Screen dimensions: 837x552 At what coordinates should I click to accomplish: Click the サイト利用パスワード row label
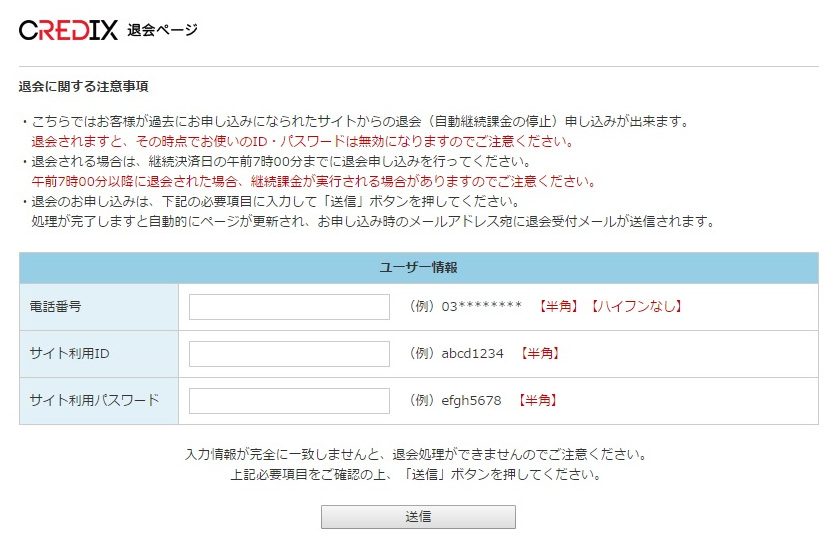pos(95,401)
